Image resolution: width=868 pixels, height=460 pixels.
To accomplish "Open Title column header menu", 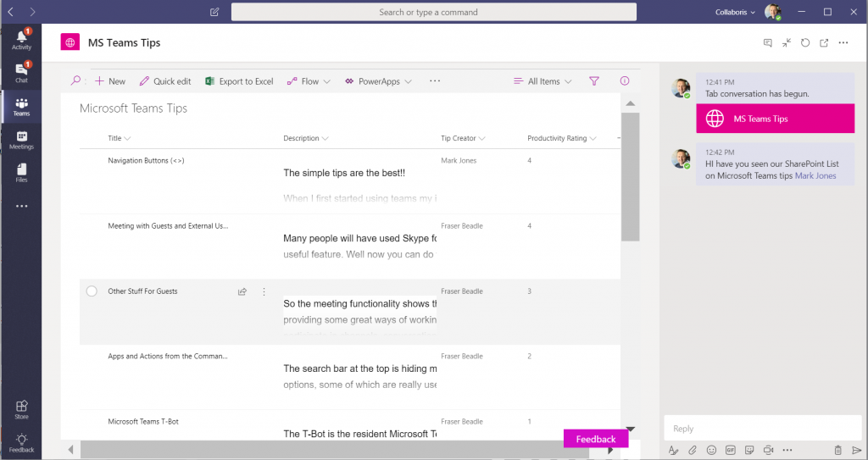I will (120, 138).
